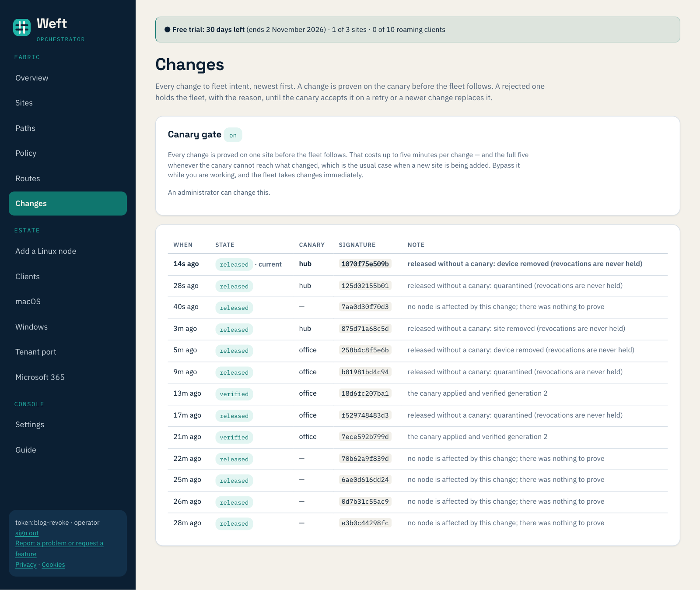Click signature 125d02155b01

(x=365, y=286)
